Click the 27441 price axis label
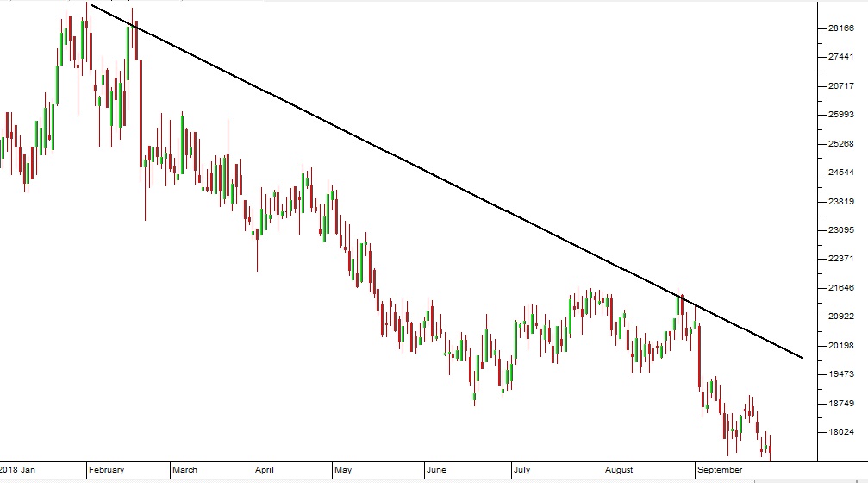The width and height of the screenshot is (868, 483). click(x=841, y=57)
